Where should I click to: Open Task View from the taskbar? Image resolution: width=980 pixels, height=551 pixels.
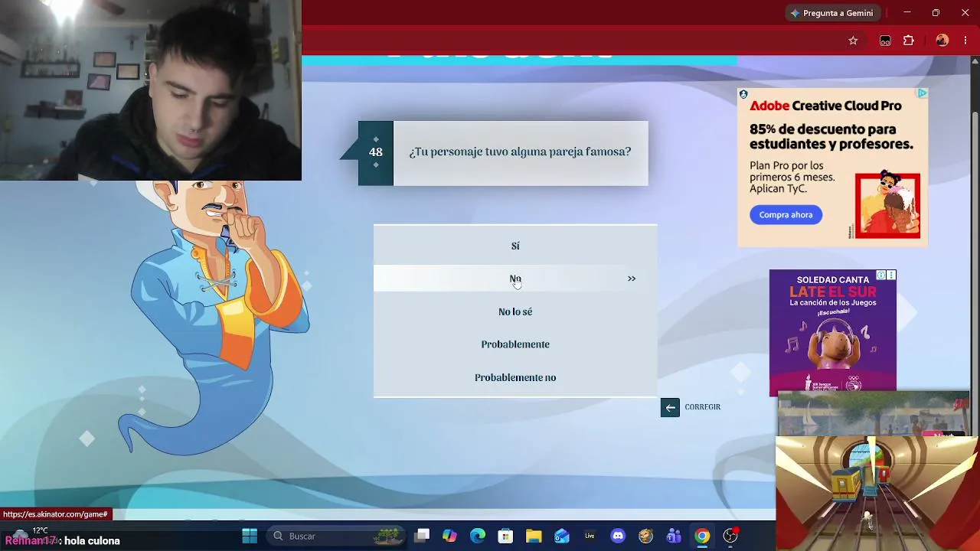(422, 536)
